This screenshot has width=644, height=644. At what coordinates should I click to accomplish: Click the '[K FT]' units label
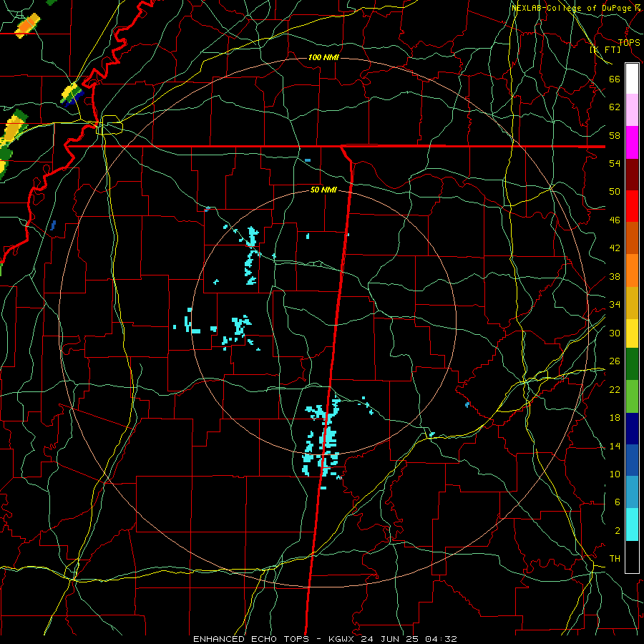point(605,49)
